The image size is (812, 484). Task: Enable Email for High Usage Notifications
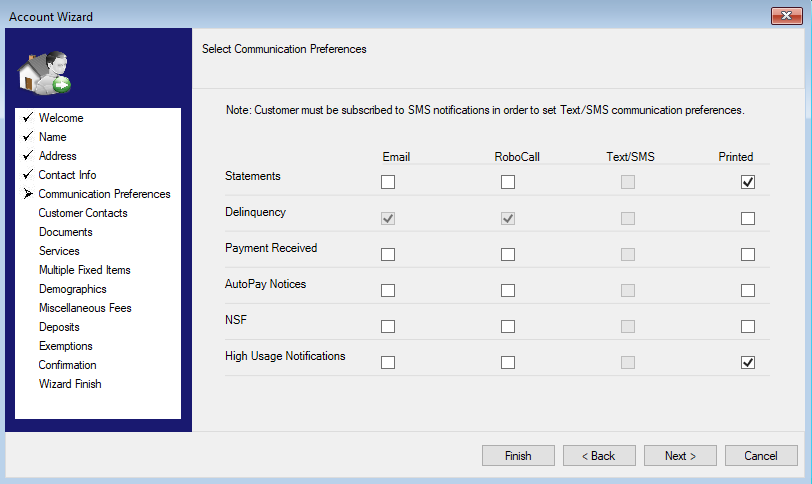(x=388, y=362)
